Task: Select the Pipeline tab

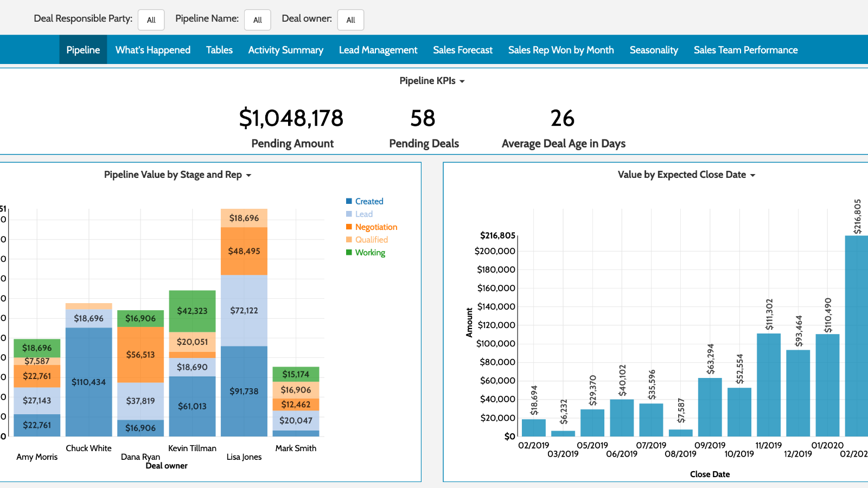Action: click(x=83, y=49)
